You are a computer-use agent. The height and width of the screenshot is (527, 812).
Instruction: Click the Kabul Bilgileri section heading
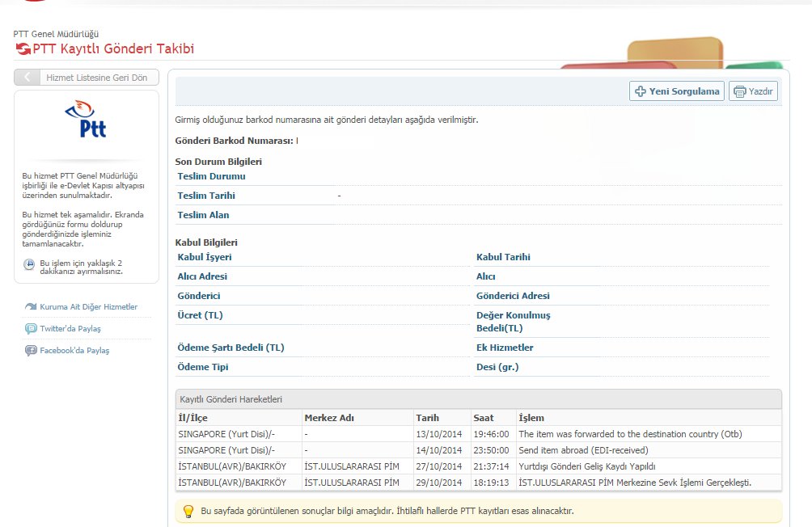click(206, 242)
